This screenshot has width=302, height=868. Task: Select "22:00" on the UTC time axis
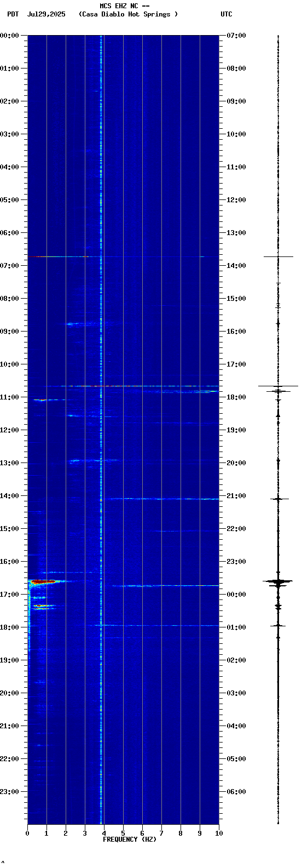236,529
